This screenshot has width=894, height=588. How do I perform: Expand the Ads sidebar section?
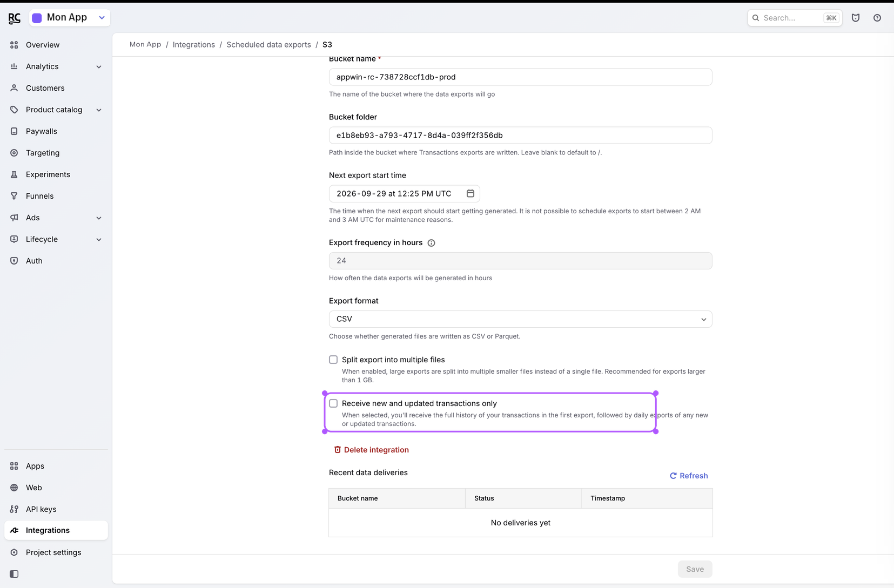99,218
